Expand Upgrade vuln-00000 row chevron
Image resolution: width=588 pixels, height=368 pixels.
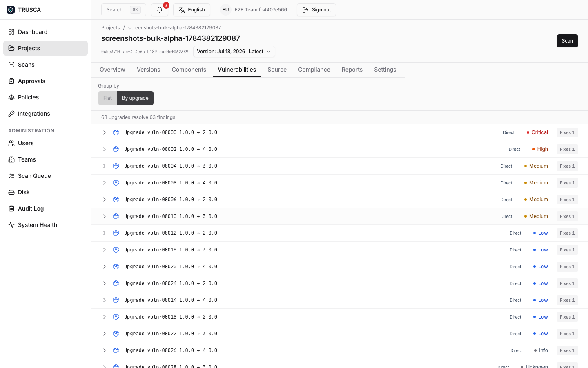pos(105,132)
